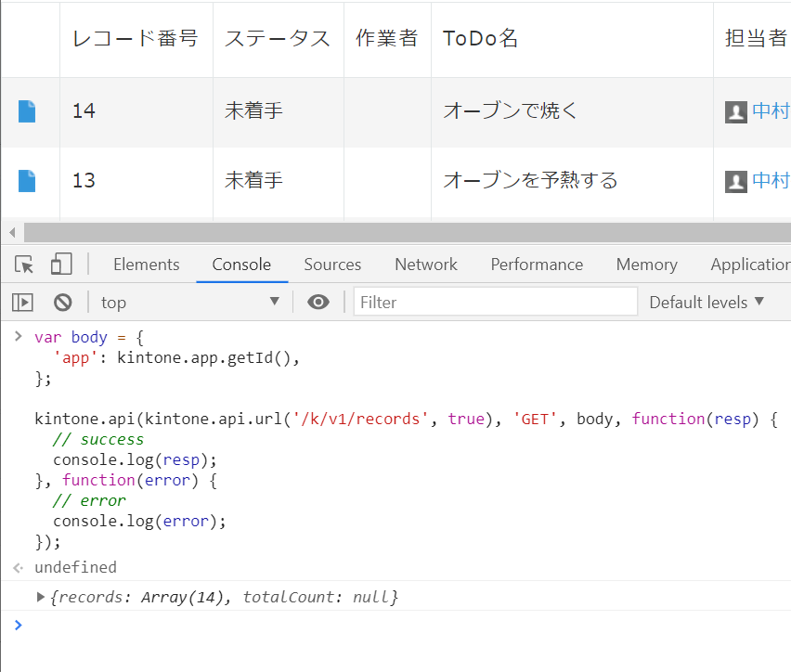Click the horizontal scrollbar left arrow

pos(13,233)
